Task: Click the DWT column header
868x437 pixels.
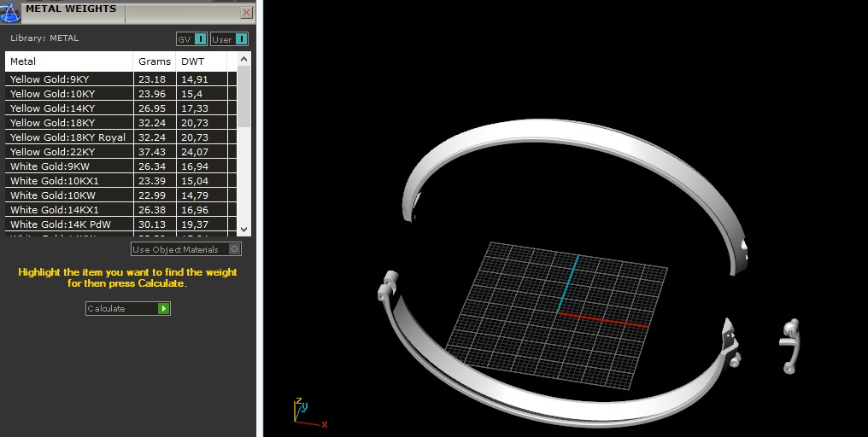Action: [202, 61]
